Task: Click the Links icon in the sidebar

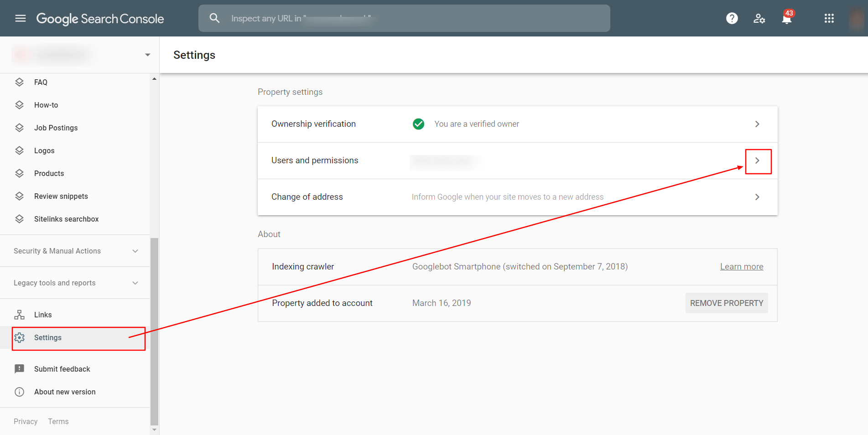Action: [20, 314]
